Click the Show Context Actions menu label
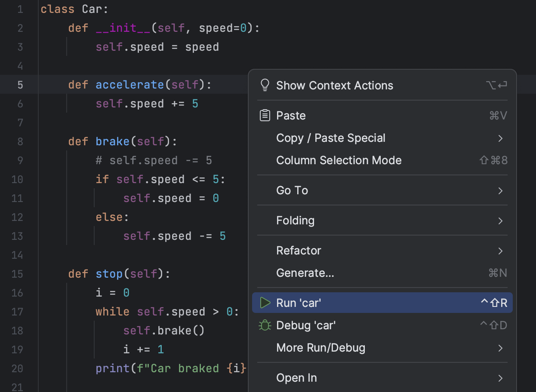Viewport: 536px width, 392px height. pyautogui.click(x=334, y=86)
